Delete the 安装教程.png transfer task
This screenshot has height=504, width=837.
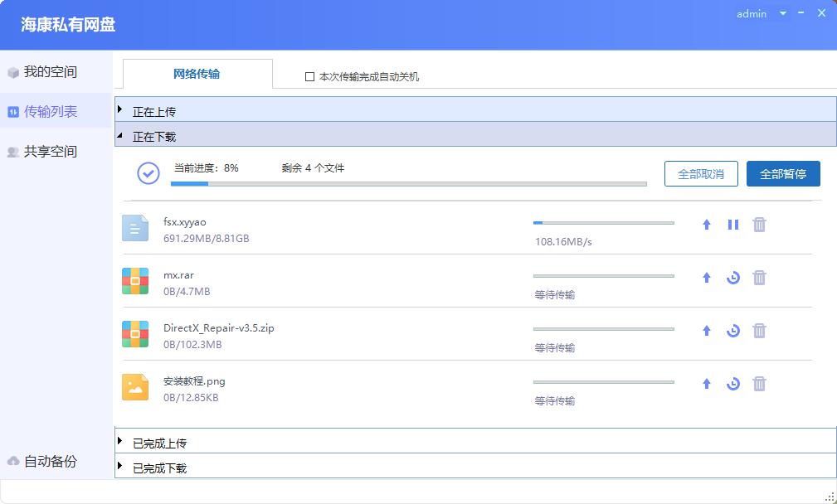point(759,384)
